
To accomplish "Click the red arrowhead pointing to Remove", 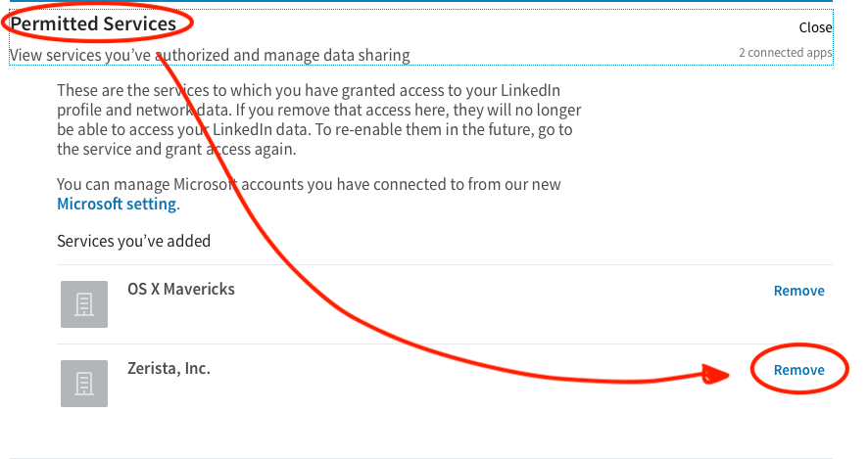I will coord(715,374).
